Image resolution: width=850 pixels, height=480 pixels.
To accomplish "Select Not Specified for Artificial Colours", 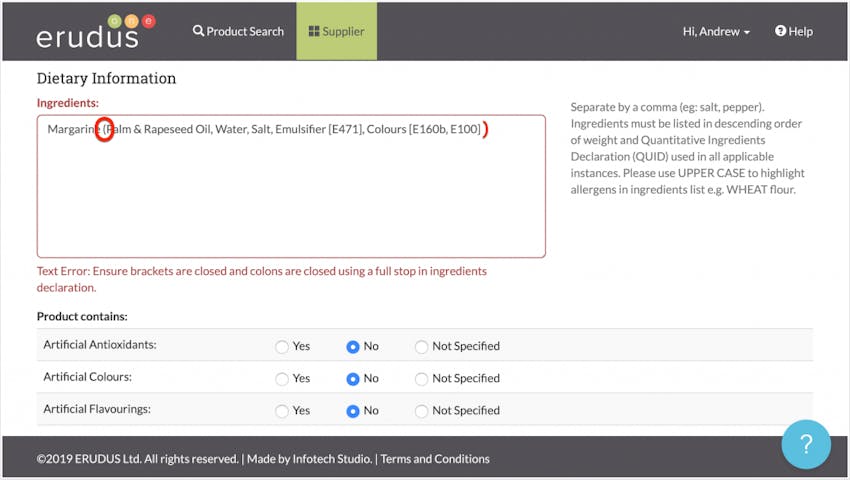I will click(x=421, y=379).
